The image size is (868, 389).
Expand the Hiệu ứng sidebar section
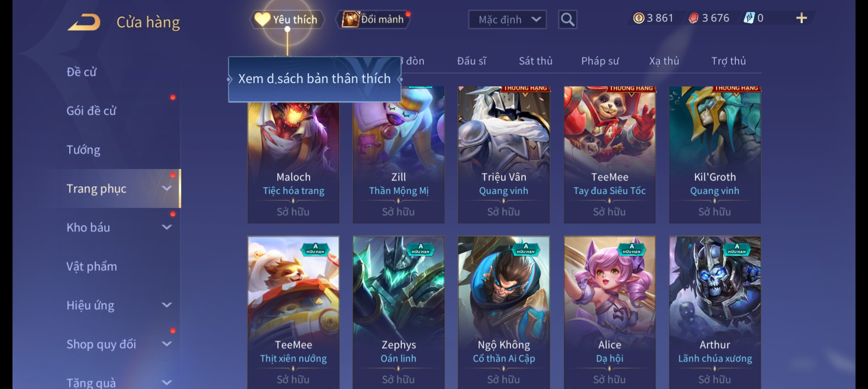[167, 305]
